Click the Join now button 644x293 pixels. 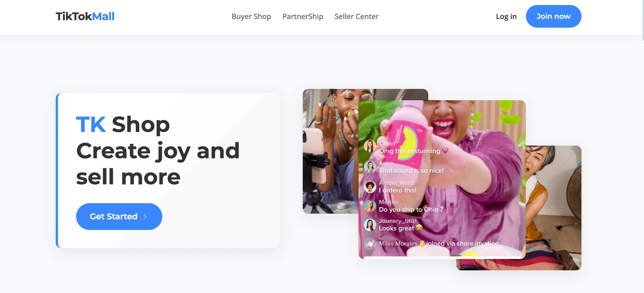(x=554, y=16)
